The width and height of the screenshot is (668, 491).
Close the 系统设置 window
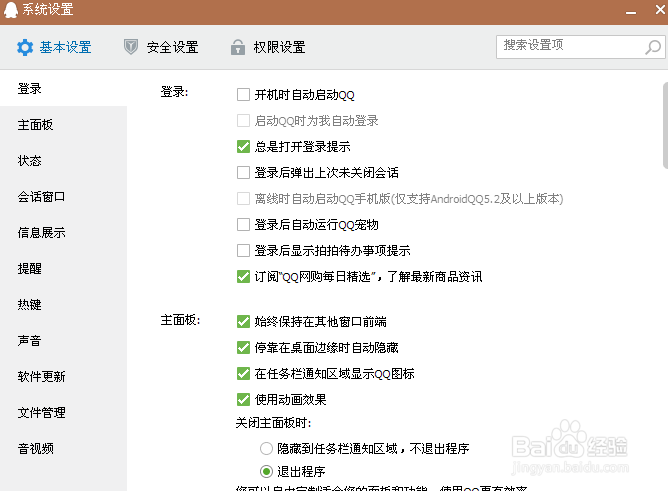click(660, 9)
